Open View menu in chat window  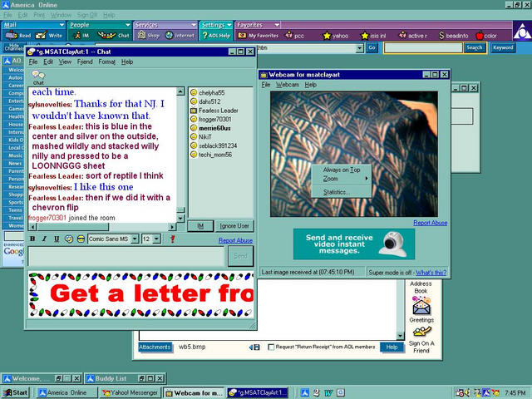coord(65,62)
